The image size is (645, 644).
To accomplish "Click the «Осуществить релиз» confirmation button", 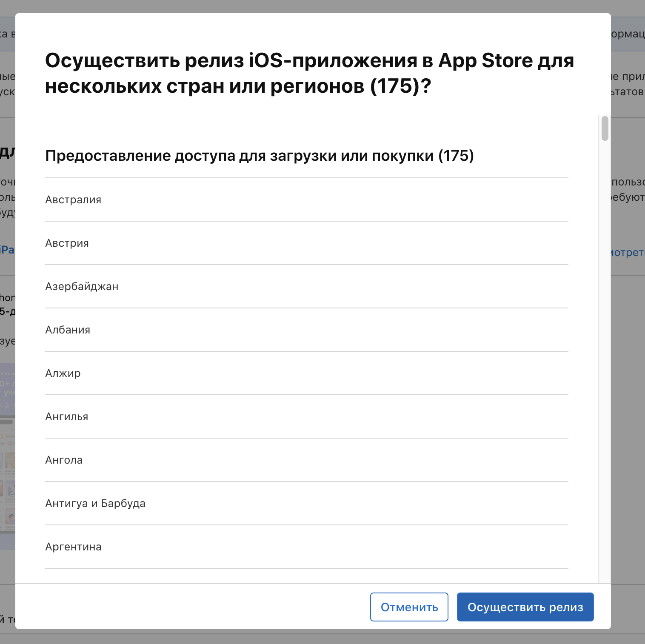I will 525,607.
